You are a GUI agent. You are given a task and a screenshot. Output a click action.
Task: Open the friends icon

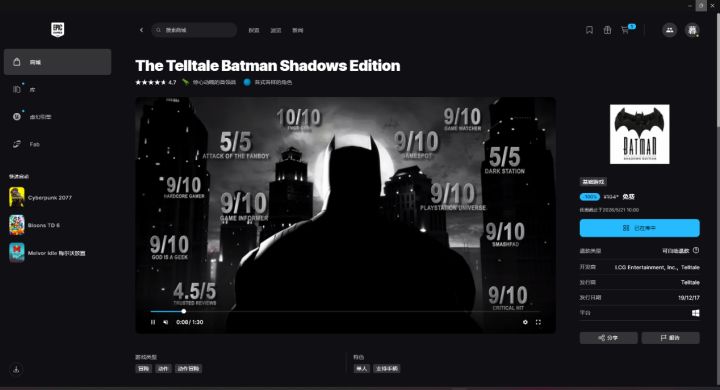click(x=669, y=30)
